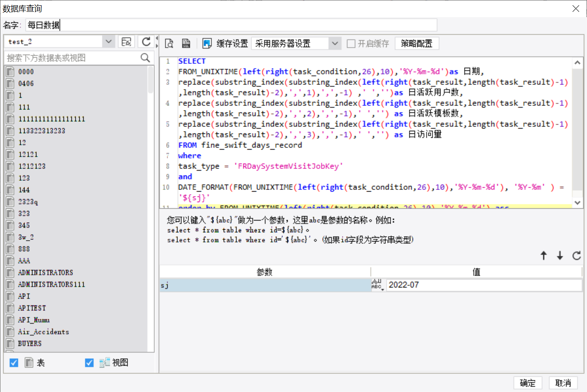Click the SQL editor scrollbar up arrow
The width and height of the screenshot is (587, 392).
coord(578,63)
